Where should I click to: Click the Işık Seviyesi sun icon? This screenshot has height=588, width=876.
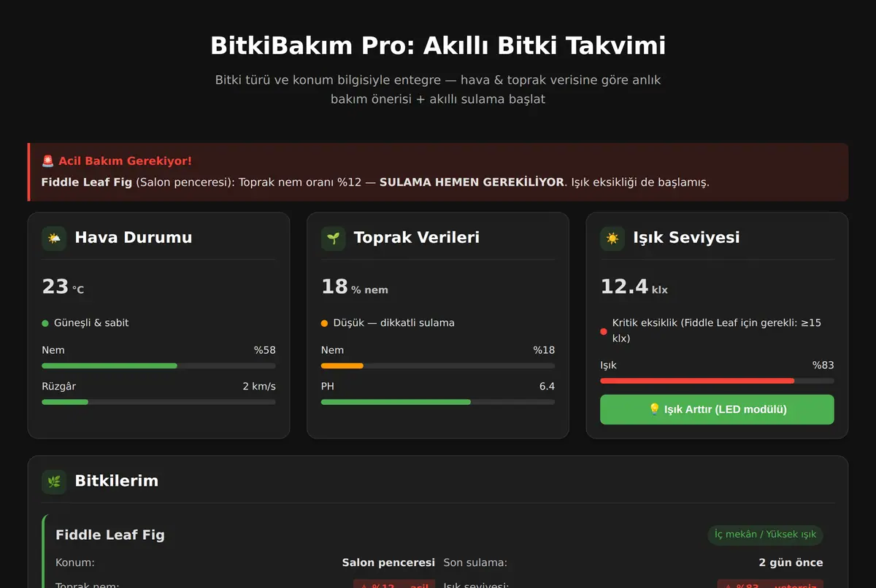pos(612,239)
